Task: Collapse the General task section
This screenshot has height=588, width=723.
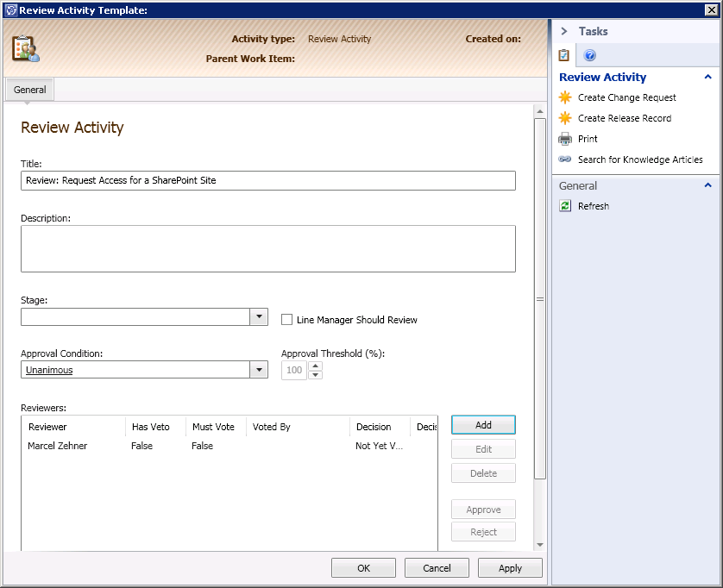Action: pos(708,185)
